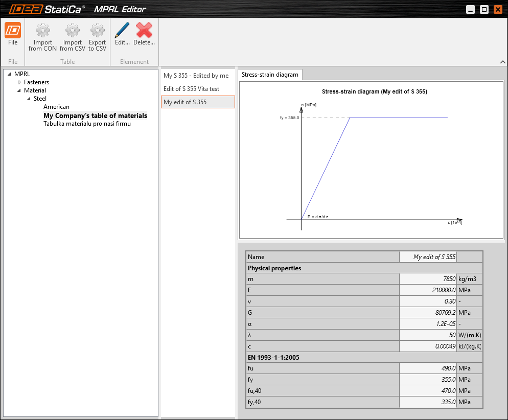Choose 'My S 355 - Edited by me'

coord(196,76)
